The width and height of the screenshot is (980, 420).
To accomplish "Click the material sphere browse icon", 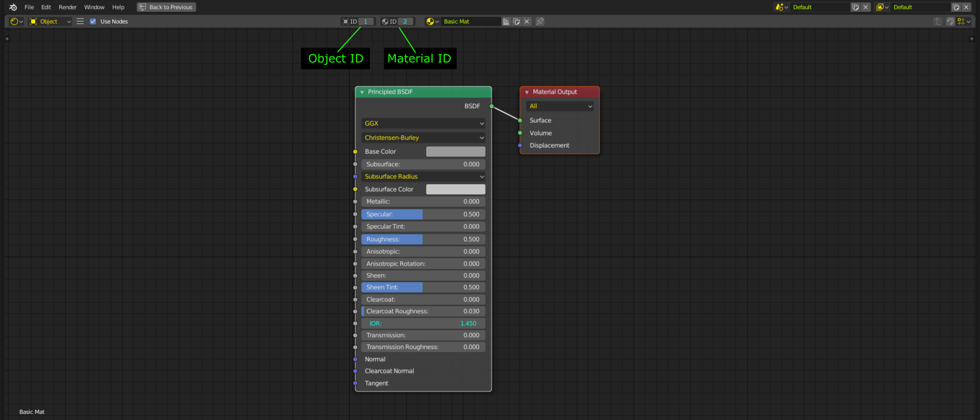I will point(432,22).
